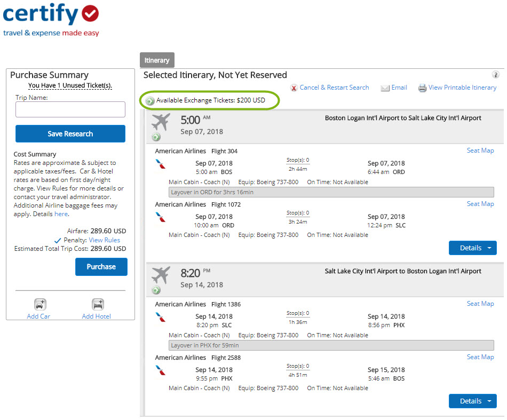Open the baggage fees 'here' link
The image size is (507, 420).
(61, 214)
